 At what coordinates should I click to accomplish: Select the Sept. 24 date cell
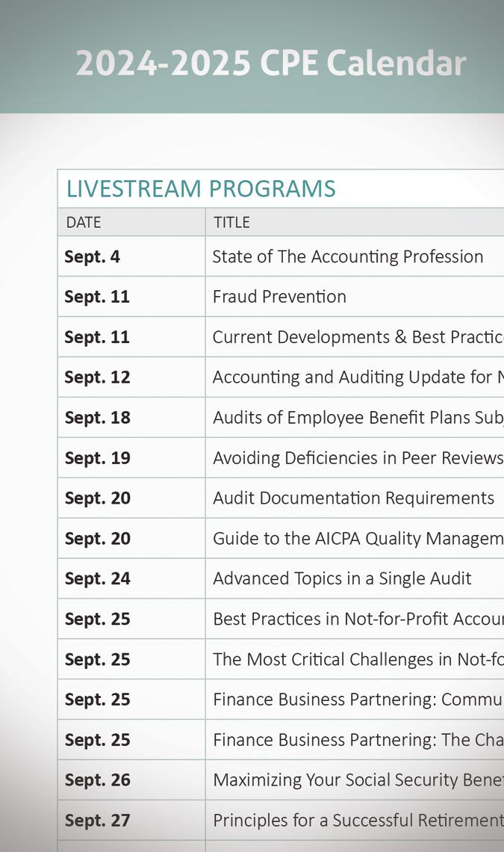pyautogui.click(x=97, y=579)
